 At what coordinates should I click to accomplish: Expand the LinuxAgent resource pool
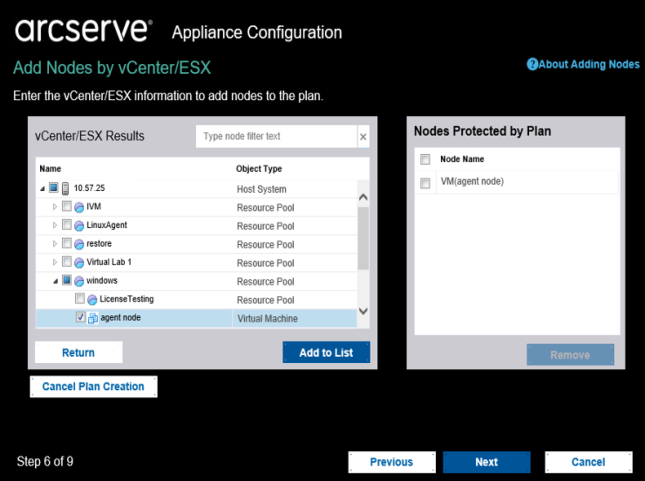pyautogui.click(x=55, y=225)
